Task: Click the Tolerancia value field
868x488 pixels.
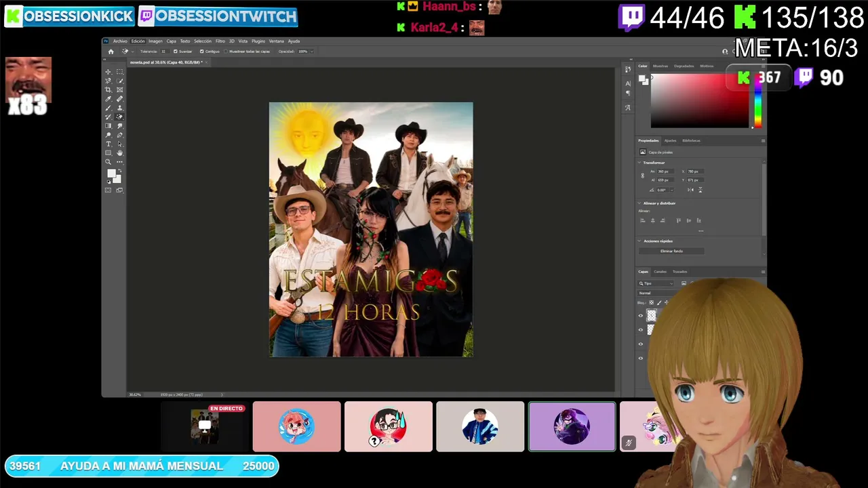Action: click(x=165, y=52)
